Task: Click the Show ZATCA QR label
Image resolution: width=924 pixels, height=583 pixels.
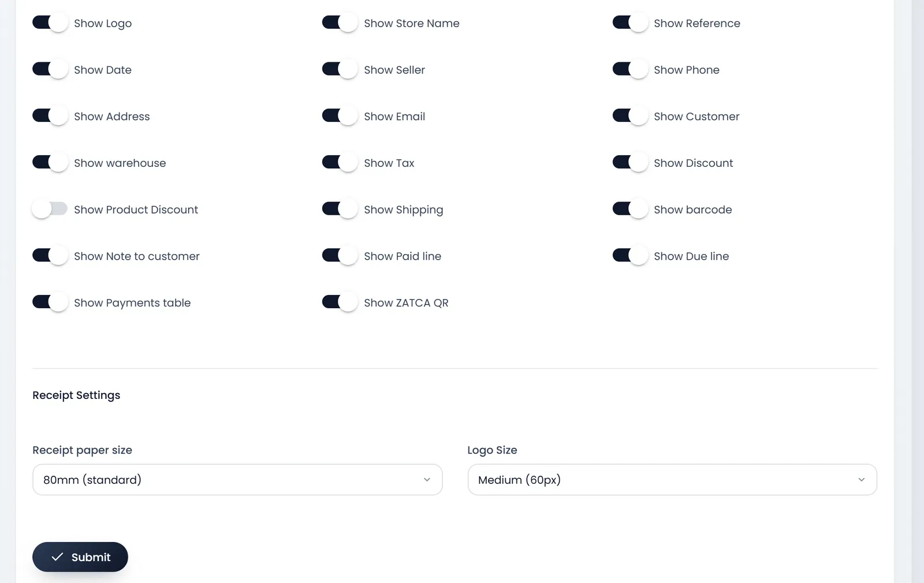Action: tap(406, 302)
